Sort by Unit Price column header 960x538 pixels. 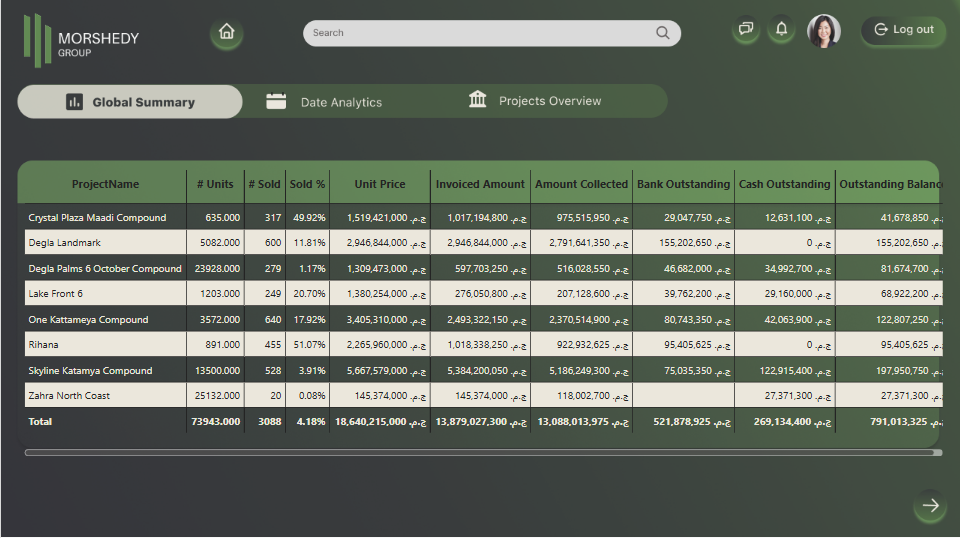coord(380,184)
